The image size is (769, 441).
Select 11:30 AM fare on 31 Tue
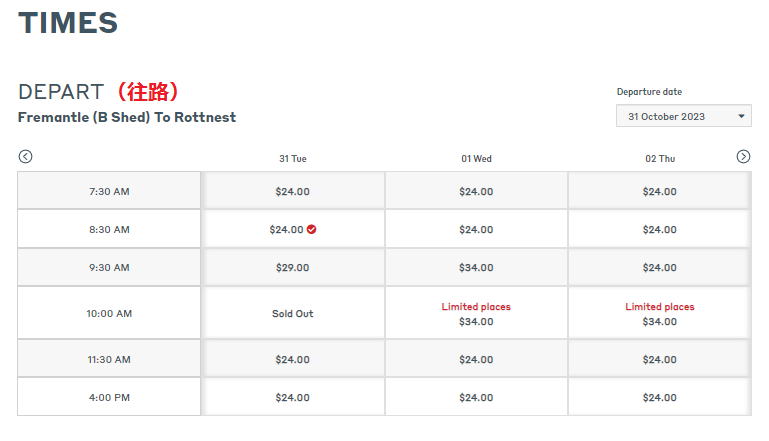tap(293, 359)
